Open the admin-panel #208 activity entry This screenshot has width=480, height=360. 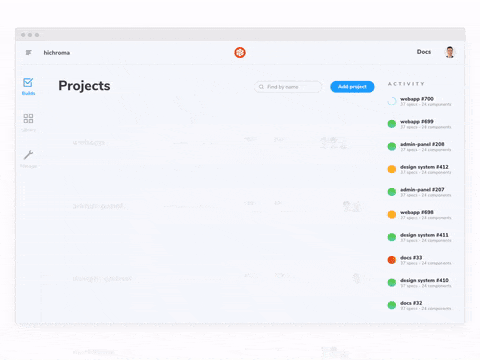pos(419,147)
